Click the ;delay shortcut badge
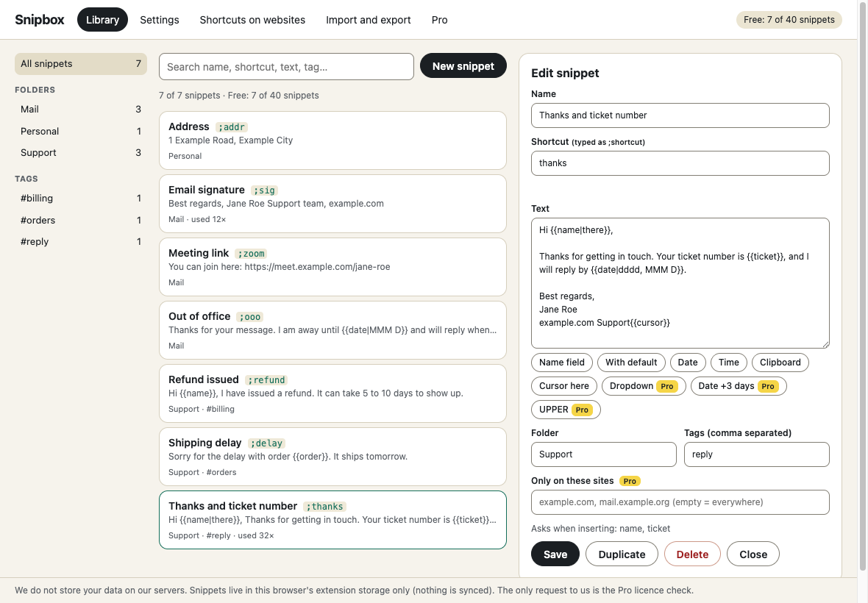The image size is (868, 603). point(266,443)
